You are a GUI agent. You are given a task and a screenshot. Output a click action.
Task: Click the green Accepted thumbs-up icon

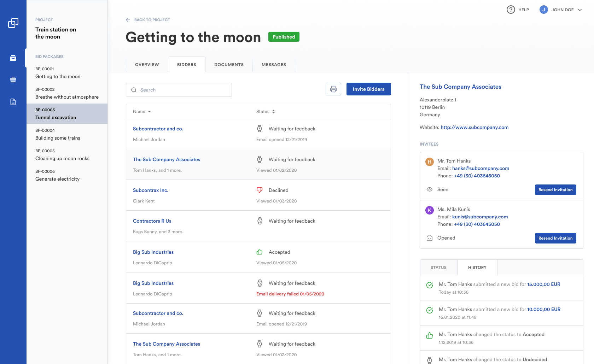260,252
